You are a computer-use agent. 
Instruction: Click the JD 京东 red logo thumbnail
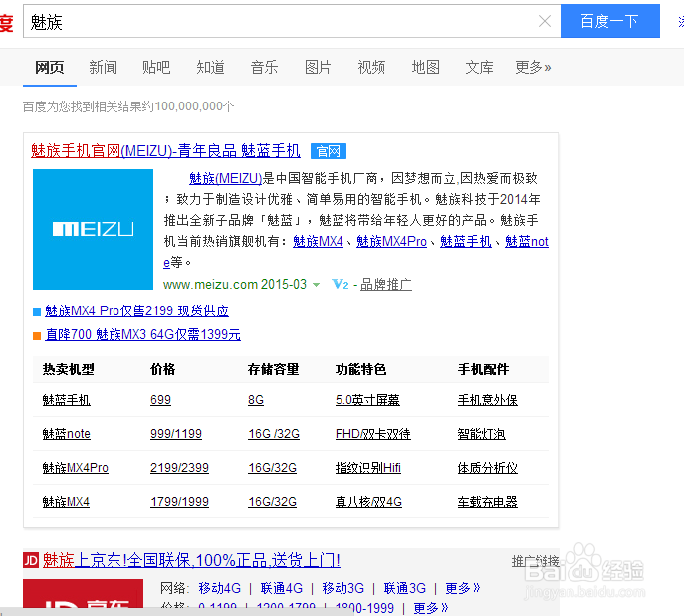point(83,593)
